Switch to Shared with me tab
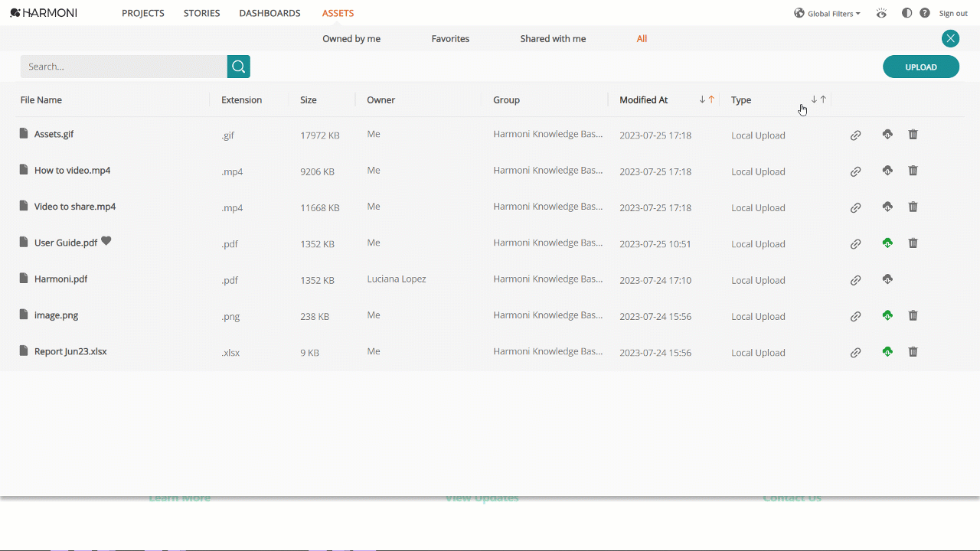Screen dimensions: 980x551 tap(553, 38)
